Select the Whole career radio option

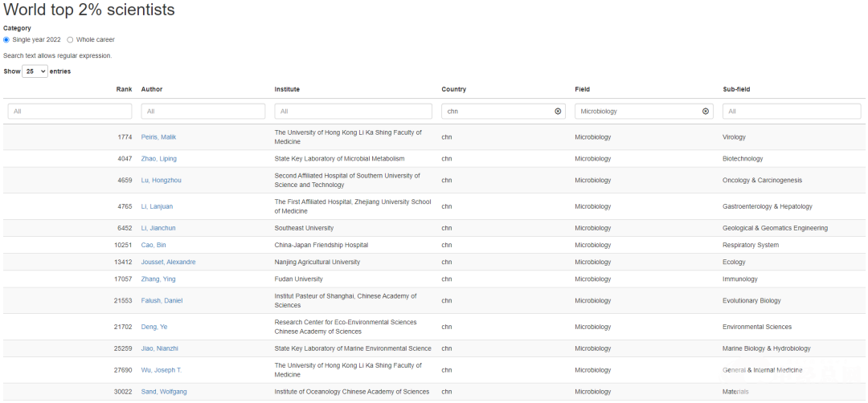click(70, 39)
